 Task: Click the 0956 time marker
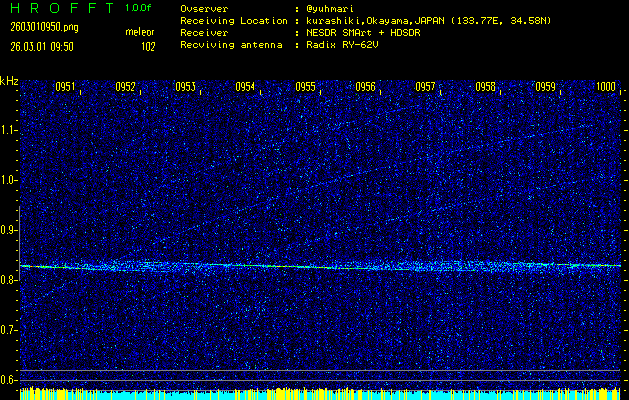(365, 87)
